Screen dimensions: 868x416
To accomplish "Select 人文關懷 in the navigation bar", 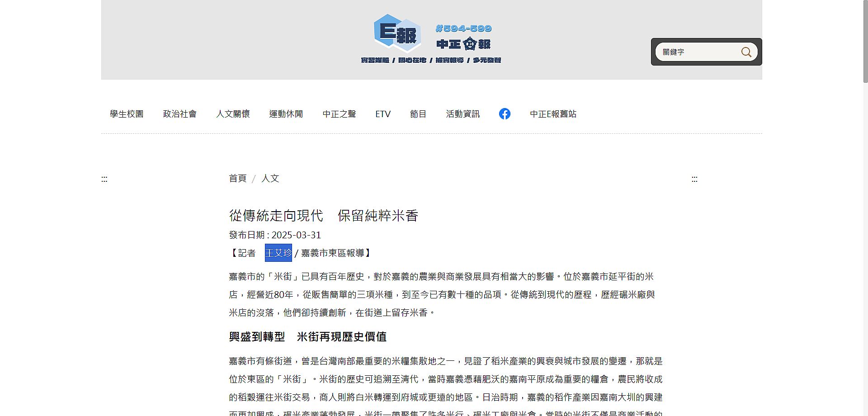I will 233,114.
